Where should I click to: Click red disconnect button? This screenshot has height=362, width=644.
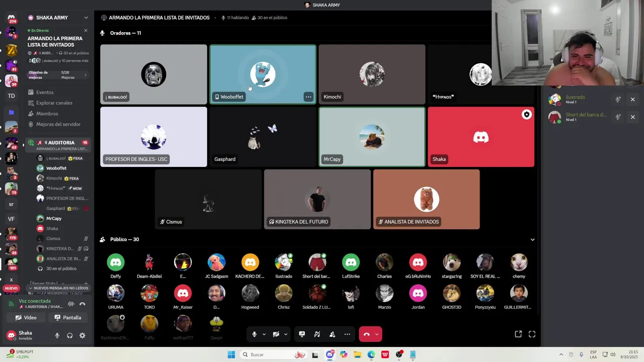(x=366, y=334)
